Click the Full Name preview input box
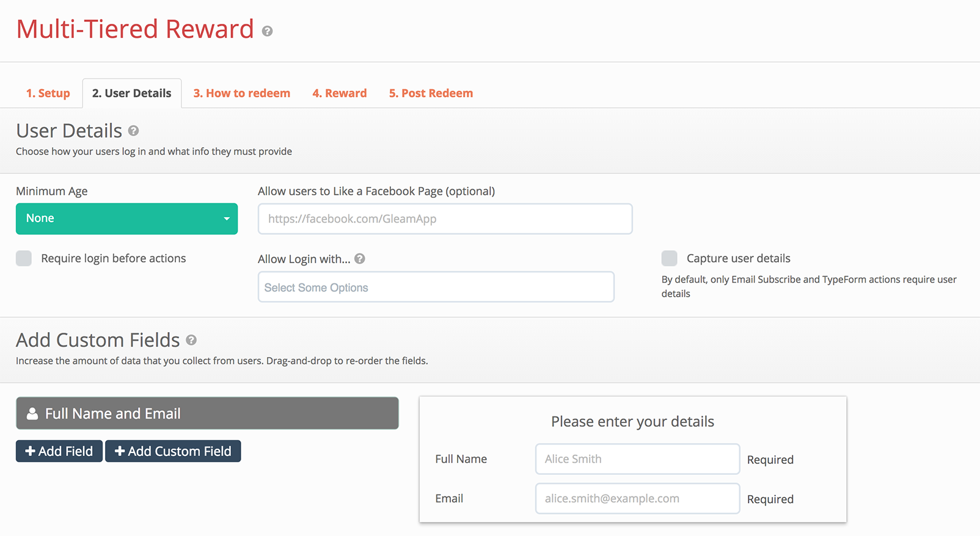980x536 pixels. [638, 459]
